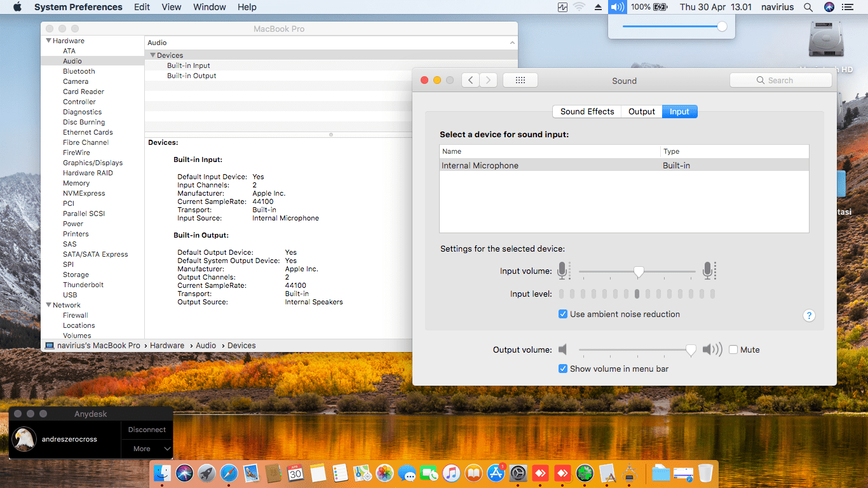868x488 pixels.
Task: Switch to the Output tab
Action: tap(641, 111)
